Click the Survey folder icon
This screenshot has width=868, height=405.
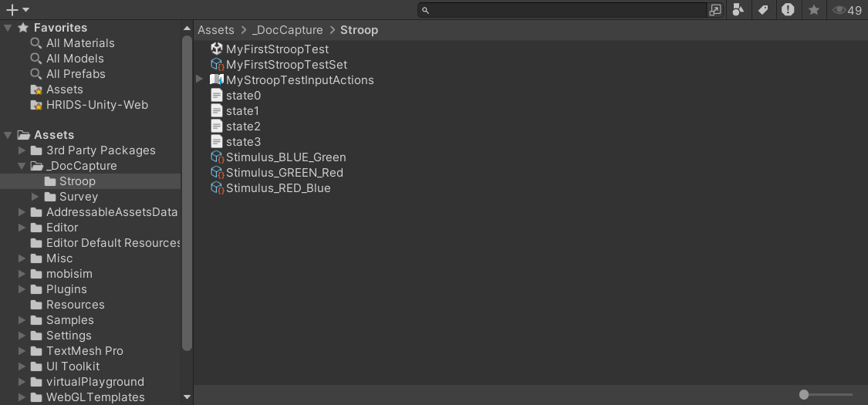coord(50,197)
